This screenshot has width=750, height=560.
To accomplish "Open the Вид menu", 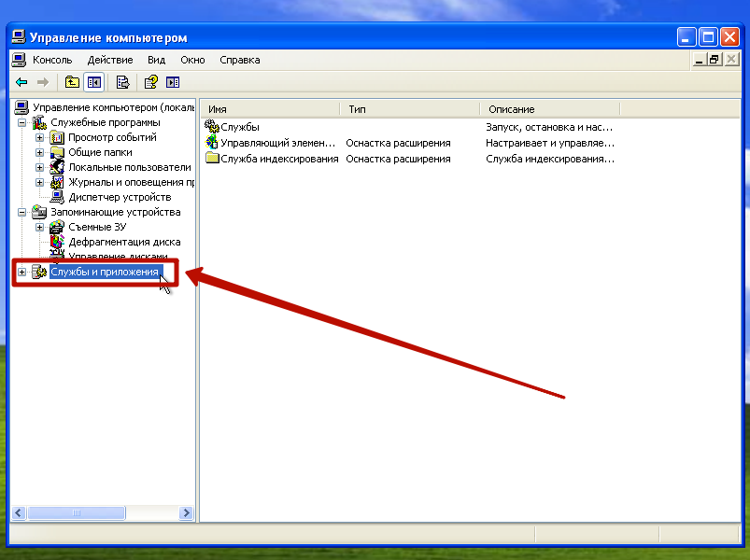I will click(x=156, y=60).
